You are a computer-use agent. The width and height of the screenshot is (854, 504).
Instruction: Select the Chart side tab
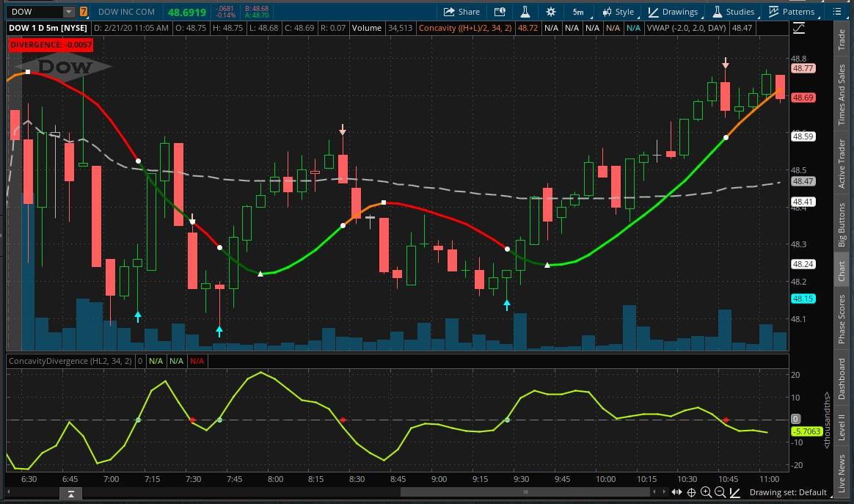842,271
